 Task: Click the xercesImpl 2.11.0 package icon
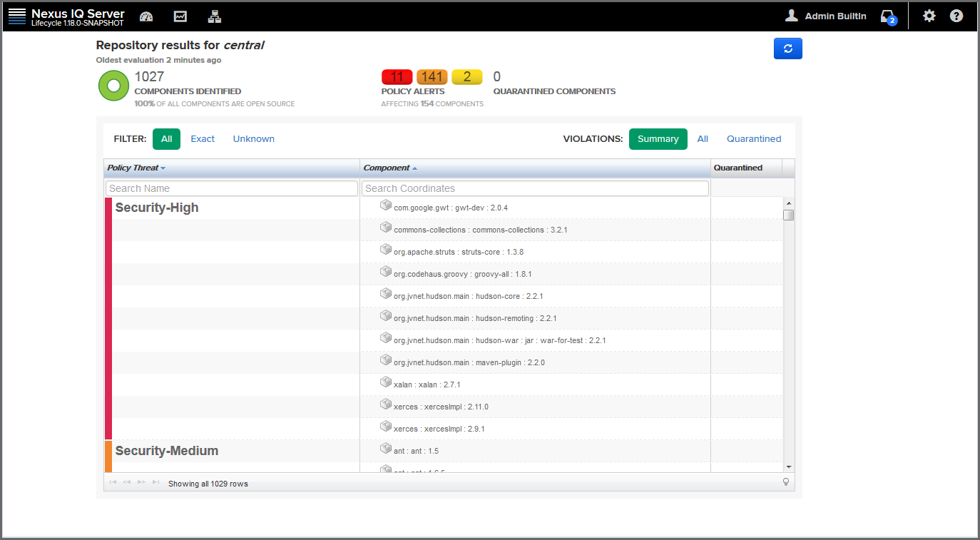point(386,404)
